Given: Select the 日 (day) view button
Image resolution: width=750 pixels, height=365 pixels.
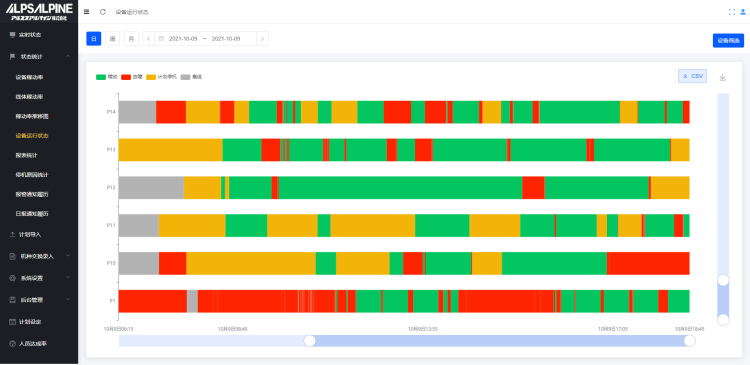Looking at the screenshot, I should (x=94, y=39).
